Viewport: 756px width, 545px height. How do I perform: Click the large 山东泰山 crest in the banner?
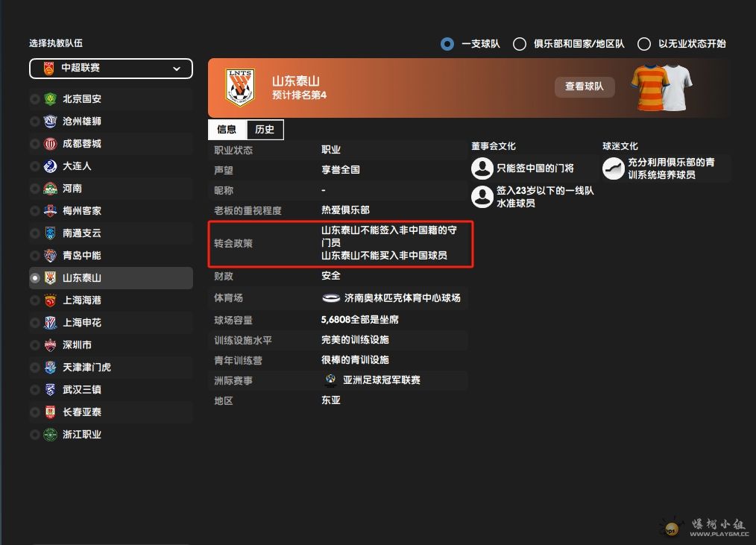tap(239, 87)
